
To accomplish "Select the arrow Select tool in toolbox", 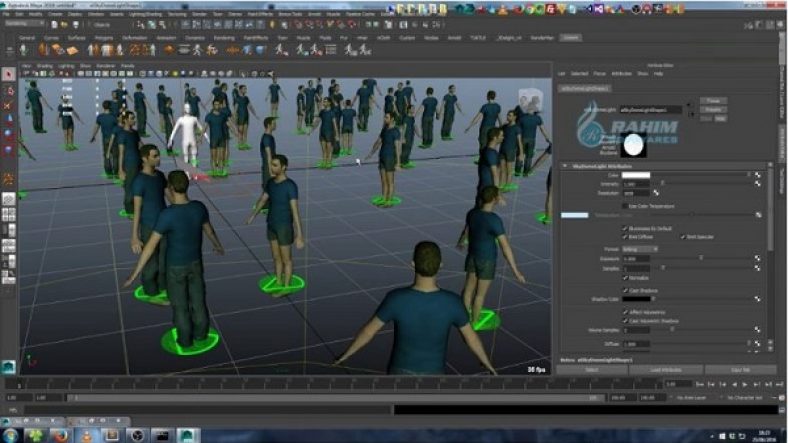I will coord(9,75).
